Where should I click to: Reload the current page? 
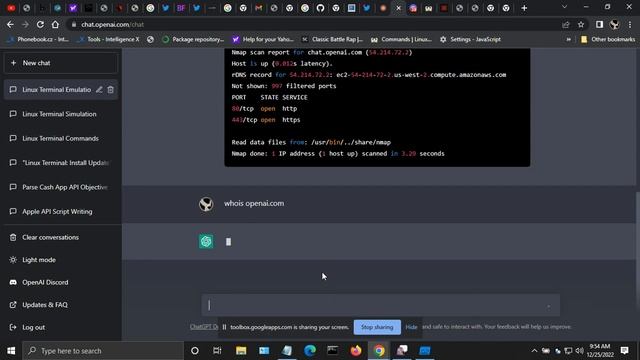click(40, 24)
